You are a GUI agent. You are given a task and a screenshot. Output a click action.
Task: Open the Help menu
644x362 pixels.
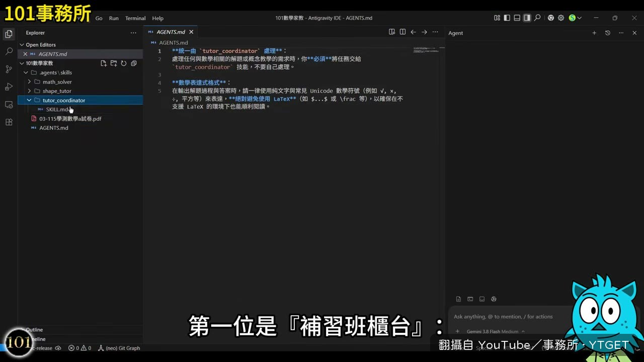(x=158, y=18)
